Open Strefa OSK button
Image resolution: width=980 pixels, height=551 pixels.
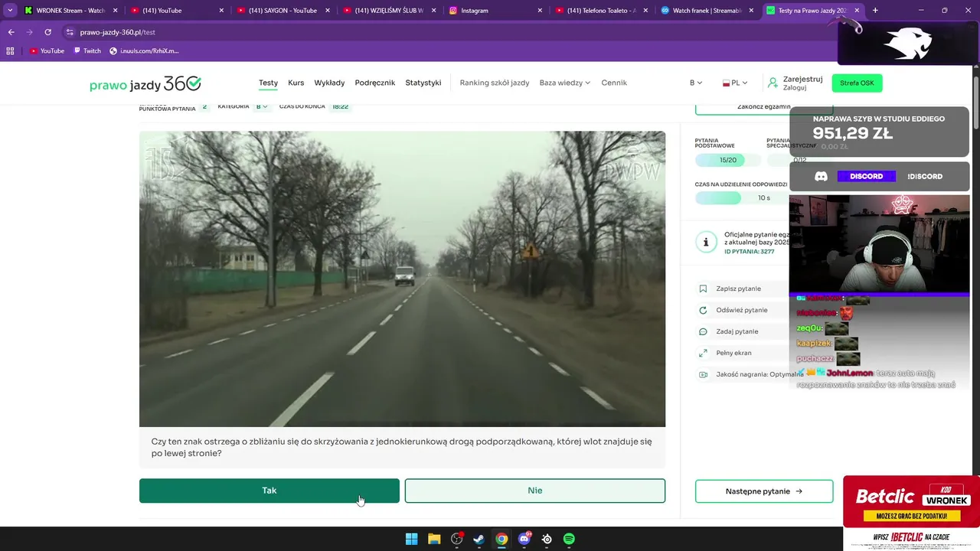(x=857, y=83)
